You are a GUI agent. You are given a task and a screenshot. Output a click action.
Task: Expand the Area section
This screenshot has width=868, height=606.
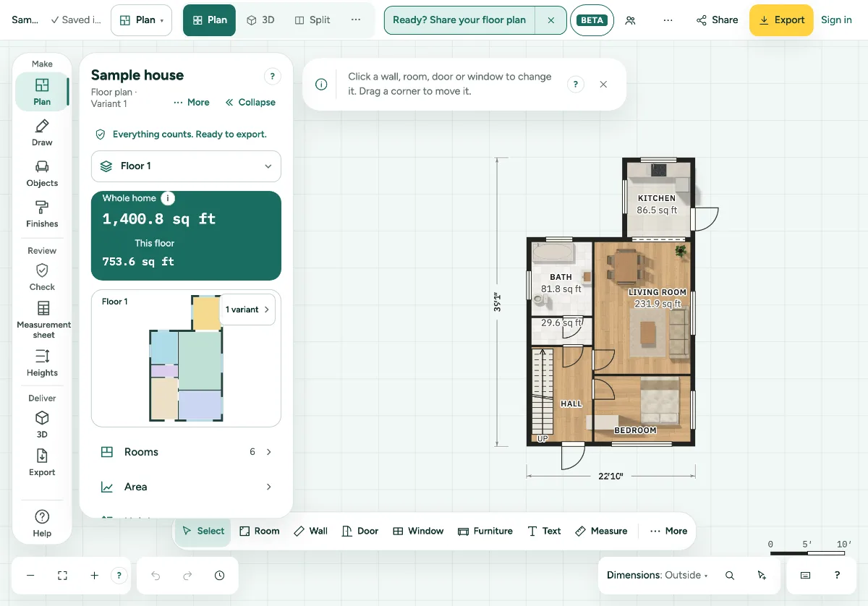(x=186, y=487)
